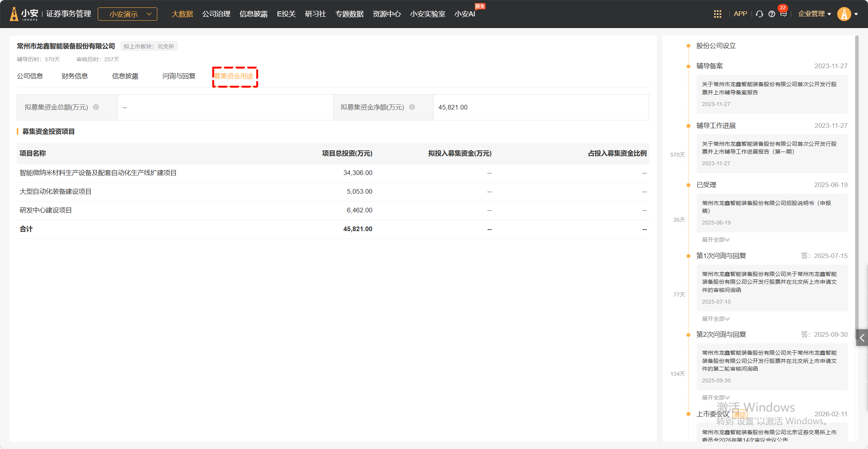
Task: Click the APP link in header
Action: click(740, 14)
